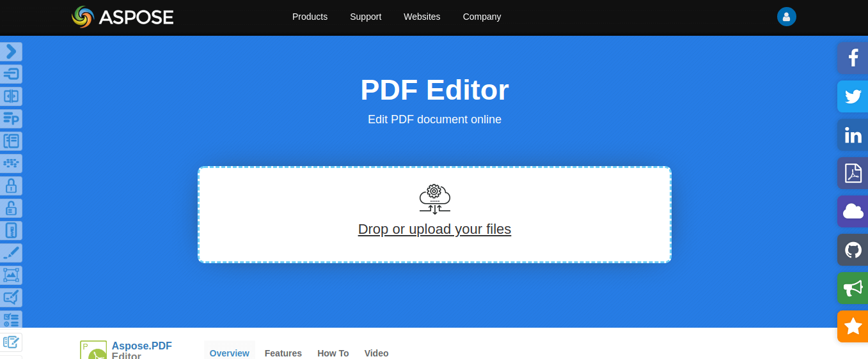Open the user account avatar
This screenshot has height=359, width=868.
pyautogui.click(x=786, y=17)
